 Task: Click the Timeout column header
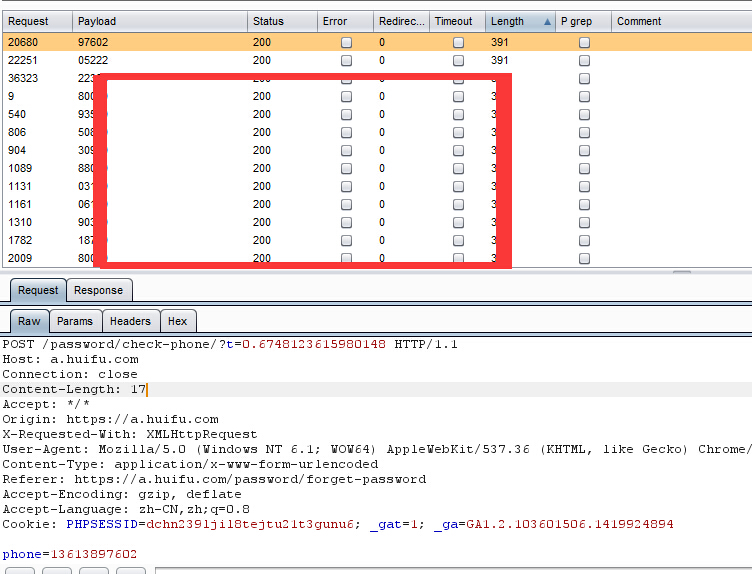[x=457, y=22]
